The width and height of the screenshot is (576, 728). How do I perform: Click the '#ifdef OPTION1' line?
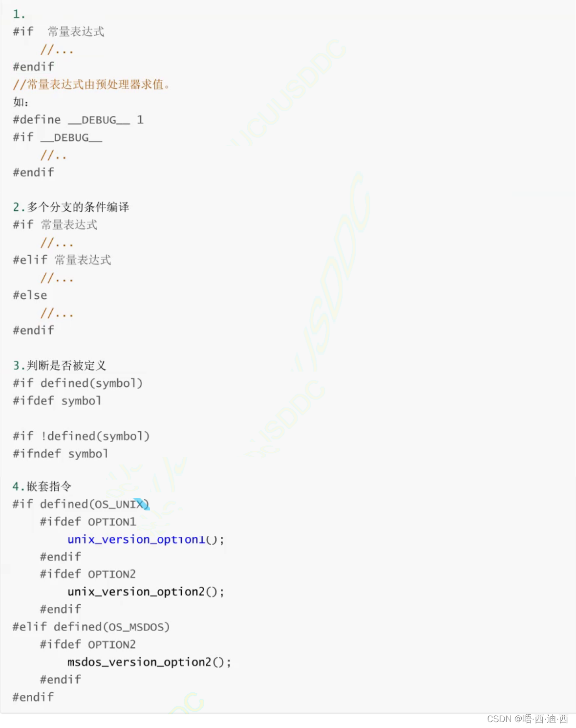point(88,522)
